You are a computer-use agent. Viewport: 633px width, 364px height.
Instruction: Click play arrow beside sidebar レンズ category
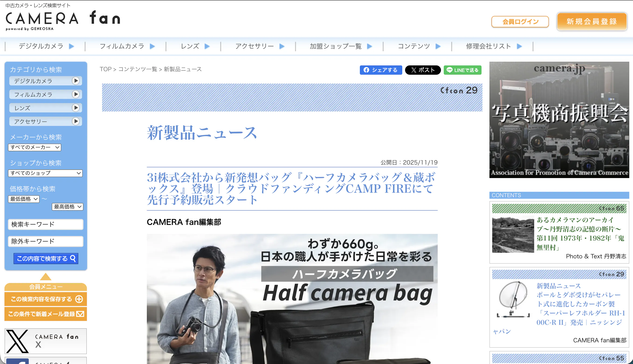76,108
